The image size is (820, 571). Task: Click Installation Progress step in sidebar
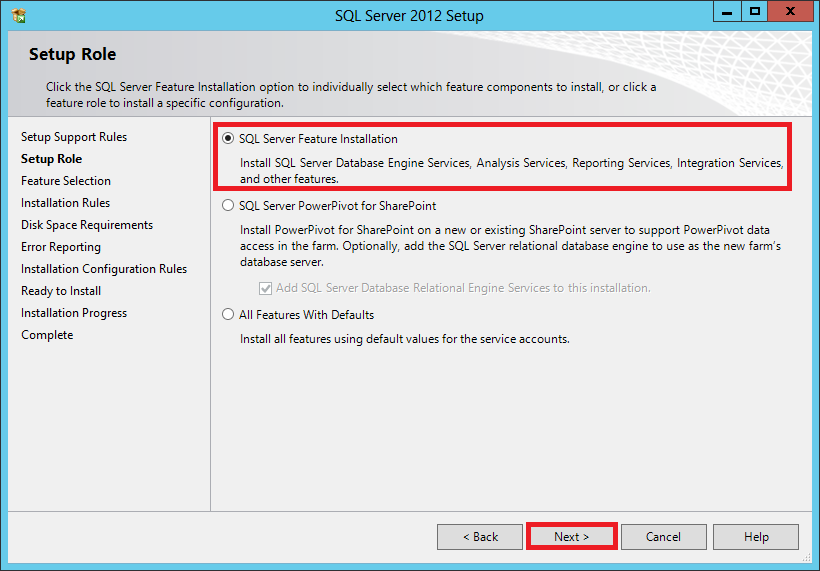tap(74, 313)
